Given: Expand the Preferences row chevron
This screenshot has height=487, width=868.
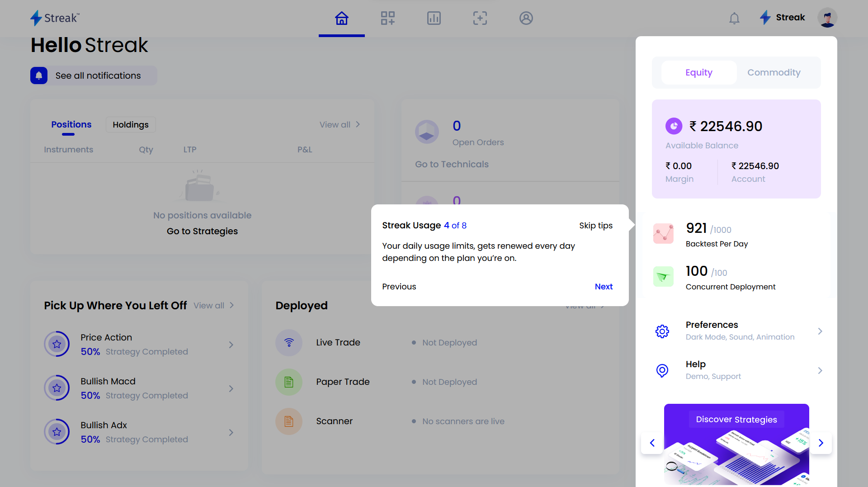Looking at the screenshot, I should point(820,331).
